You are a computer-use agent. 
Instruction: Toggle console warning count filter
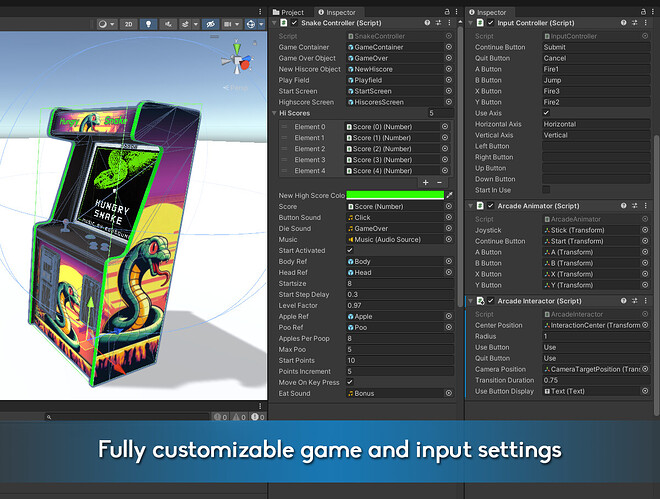239,417
